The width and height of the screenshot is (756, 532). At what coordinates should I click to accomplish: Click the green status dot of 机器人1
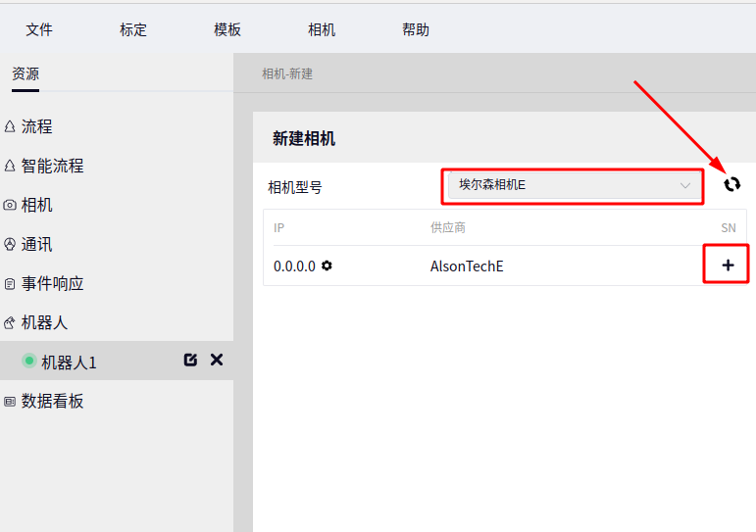pos(29,361)
